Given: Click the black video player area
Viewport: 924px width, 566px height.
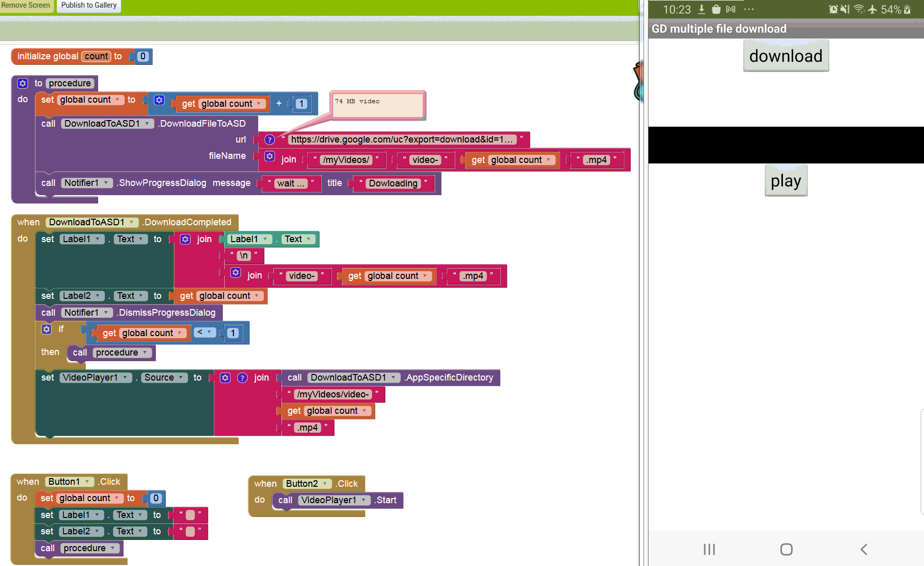Looking at the screenshot, I should click(786, 145).
